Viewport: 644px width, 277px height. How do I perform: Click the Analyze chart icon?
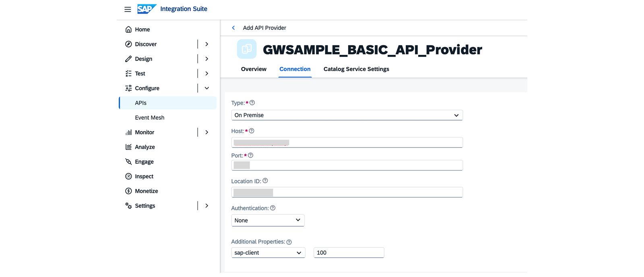pyautogui.click(x=128, y=147)
